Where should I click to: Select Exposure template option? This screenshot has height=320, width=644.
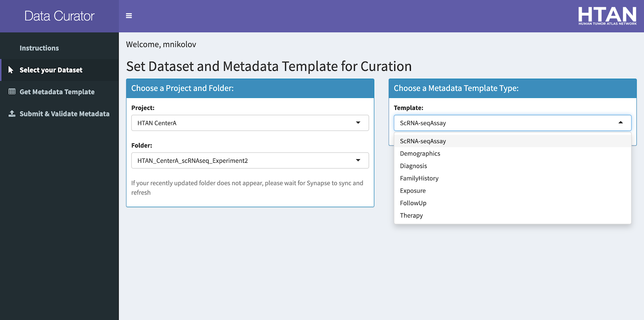(512, 191)
